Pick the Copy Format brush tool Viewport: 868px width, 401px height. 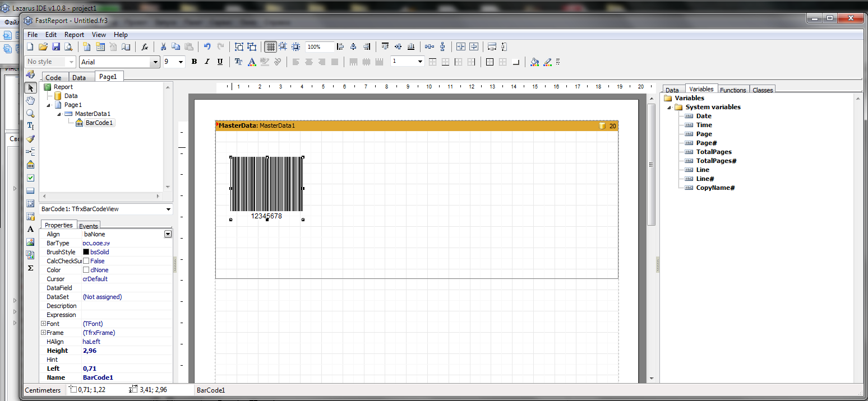click(x=31, y=139)
